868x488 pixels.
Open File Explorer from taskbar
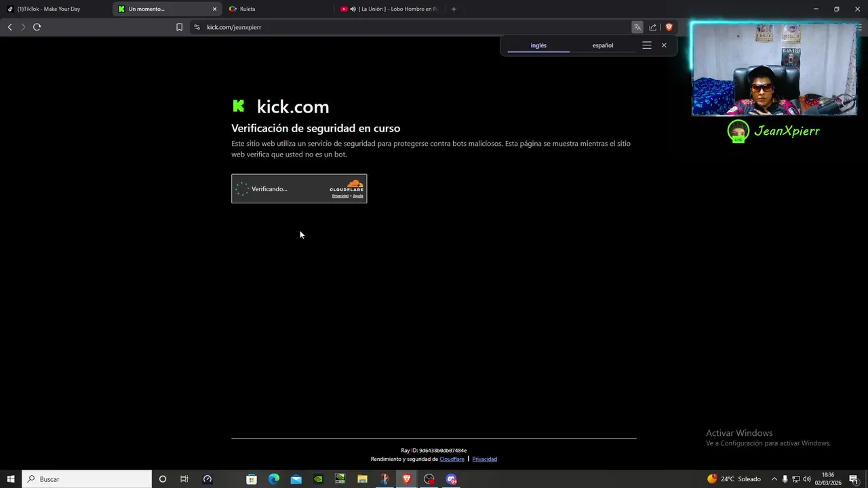pyautogui.click(x=363, y=479)
